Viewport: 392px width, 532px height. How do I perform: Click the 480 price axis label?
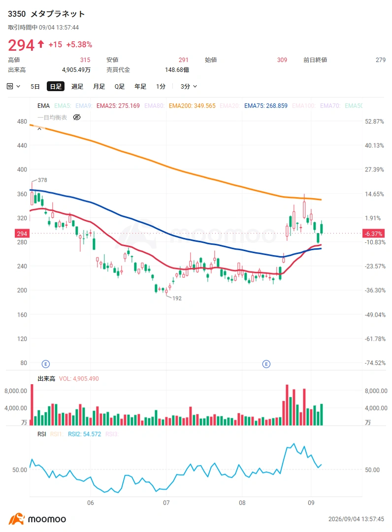coord(22,122)
